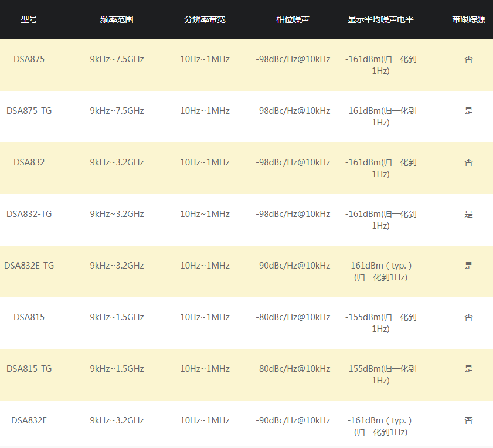
Task: Click the -161dBm noise level for DSA875
Action: [381, 65]
